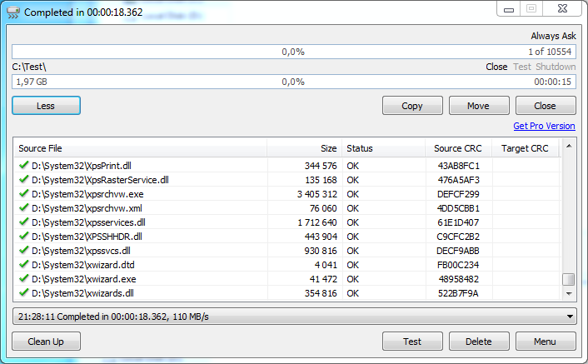Screen dimensions: 588x364
Task: Click green checkmark beside xwizards.dll
Action: [24, 292]
